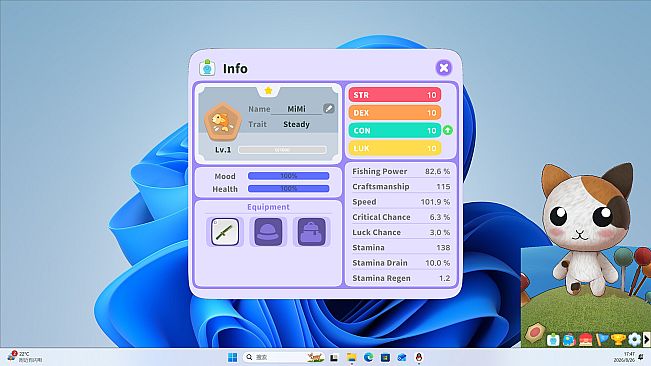Click the STR stat bar
The height and width of the screenshot is (366, 651).
[x=394, y=95]
